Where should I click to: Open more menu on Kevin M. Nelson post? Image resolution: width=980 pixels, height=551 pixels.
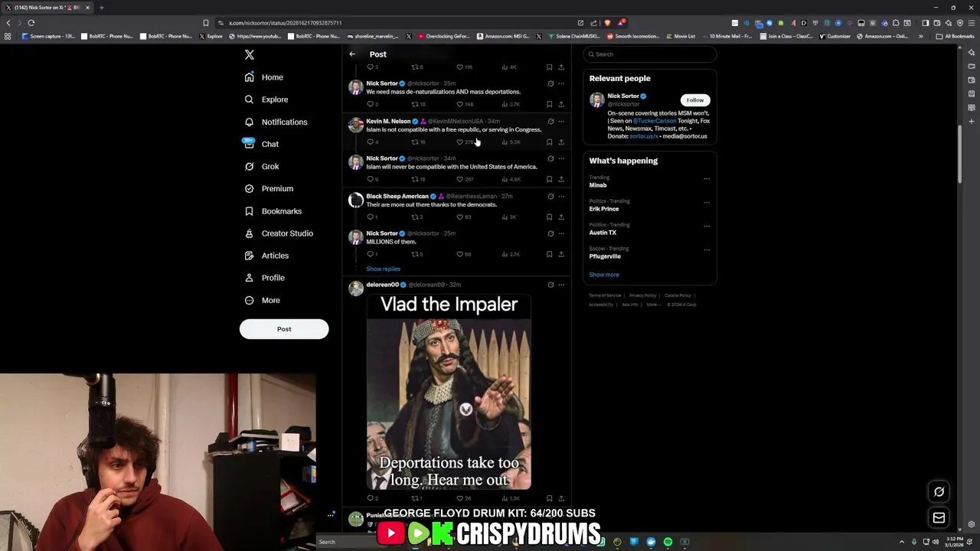[561, 122]
